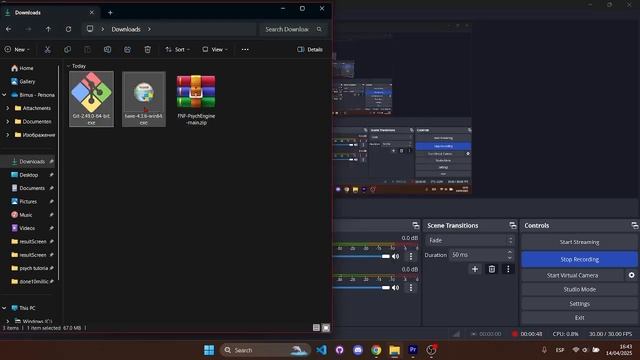640x360 pixels.
Task: Click the Rename icon in Explorer toolbar
Action: click(107, 49)
